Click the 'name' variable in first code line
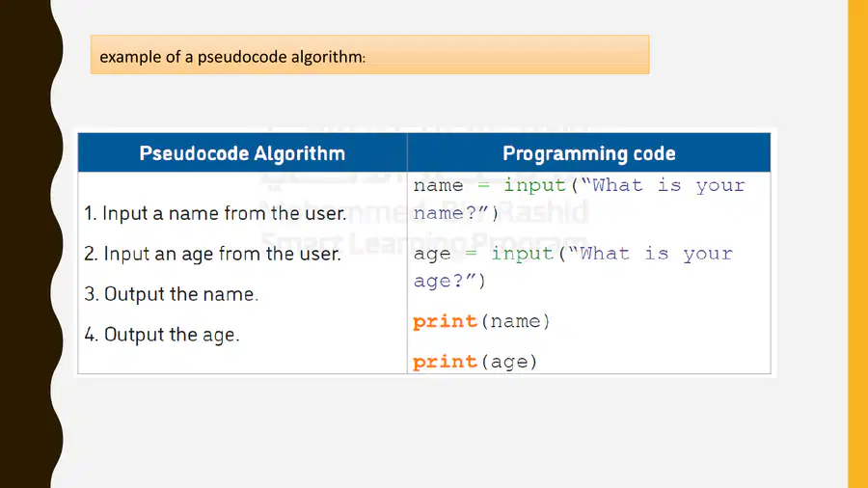This screenshot has height=488, width=868. coord(438,185)
